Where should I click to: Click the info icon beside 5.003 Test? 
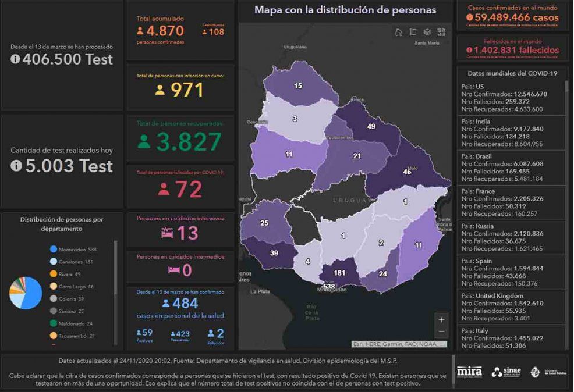click(16, 166)
